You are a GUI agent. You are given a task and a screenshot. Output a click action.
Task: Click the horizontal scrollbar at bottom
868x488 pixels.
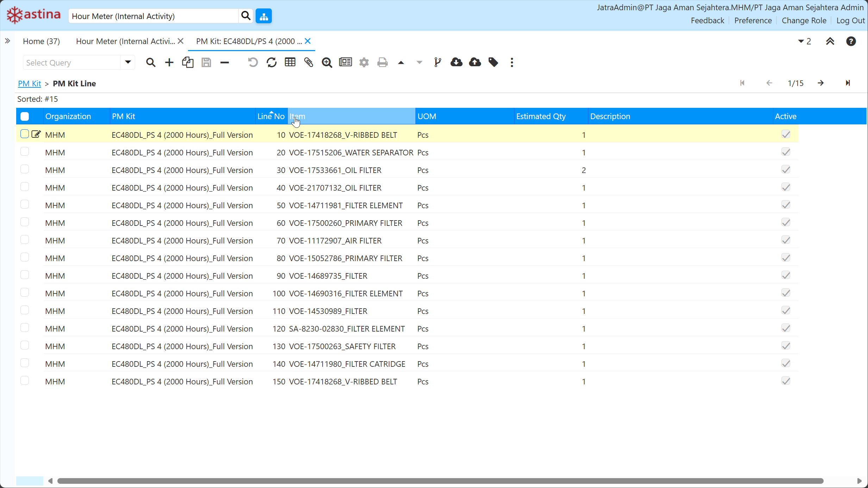[440, 481]
